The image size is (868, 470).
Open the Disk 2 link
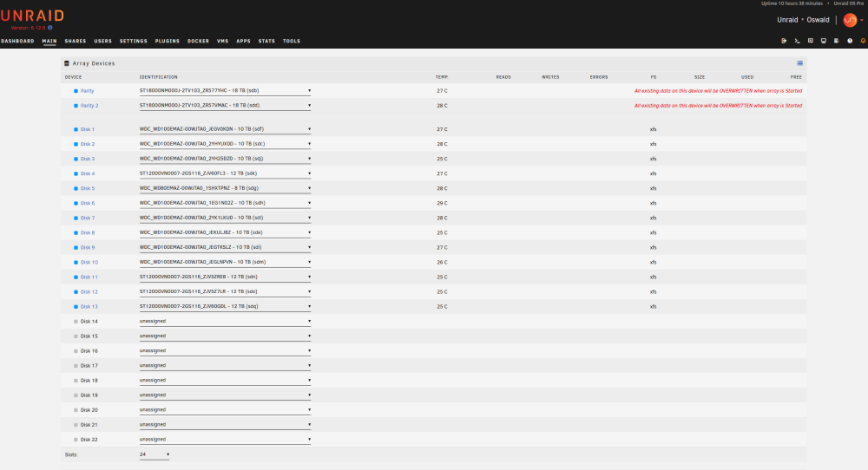pyautogui.click(x=88, y=144)
